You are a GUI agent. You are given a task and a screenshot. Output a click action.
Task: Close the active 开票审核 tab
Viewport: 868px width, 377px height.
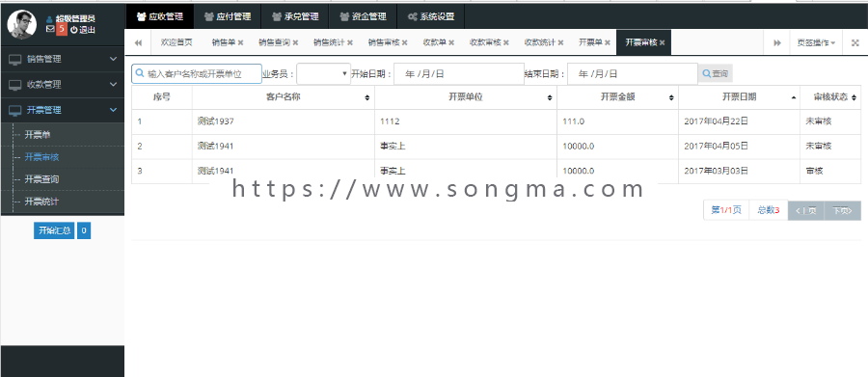(662, 42)
